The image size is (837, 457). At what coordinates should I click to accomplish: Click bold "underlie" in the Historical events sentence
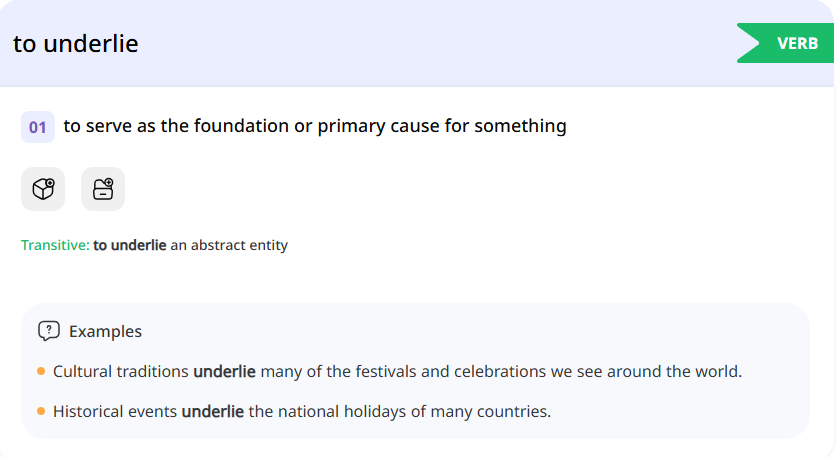[x=213, y=411]
